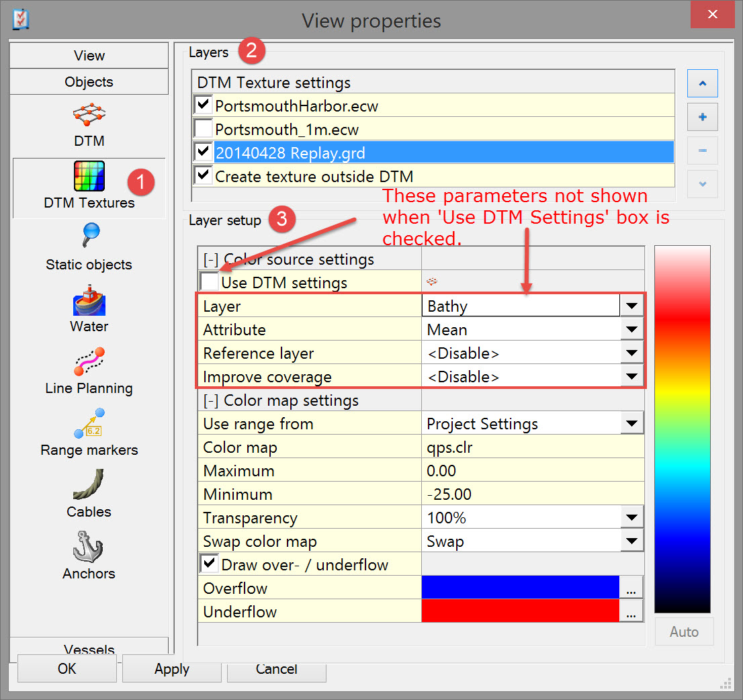Check the Portsmouth_1m.ecw layer box

[204, 129]
